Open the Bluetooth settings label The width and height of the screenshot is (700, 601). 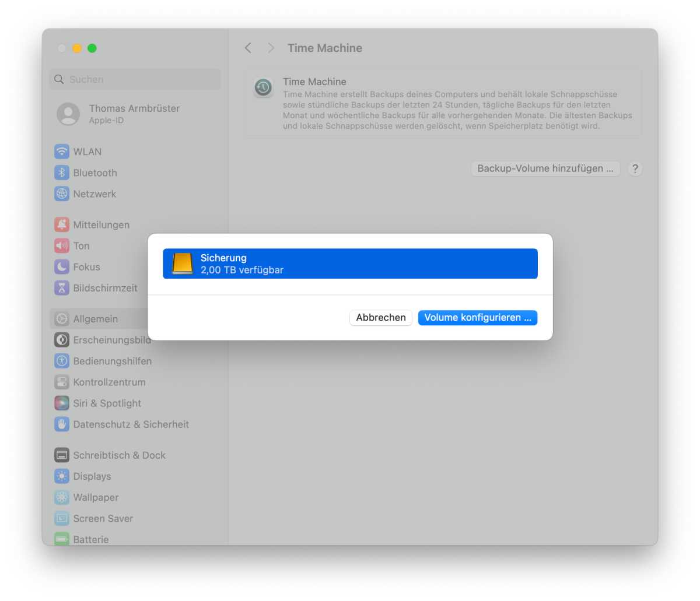[x=95, y=173]
